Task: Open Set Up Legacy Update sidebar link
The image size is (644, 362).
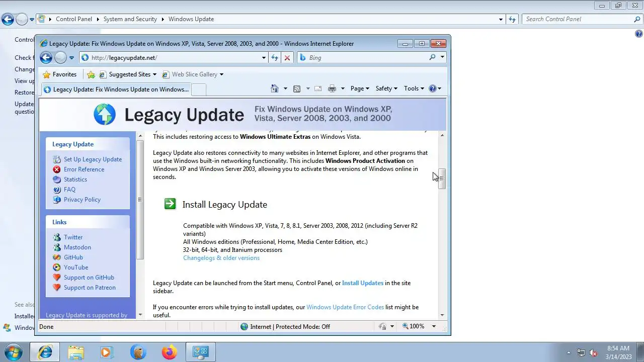Action: pos(93,159)
